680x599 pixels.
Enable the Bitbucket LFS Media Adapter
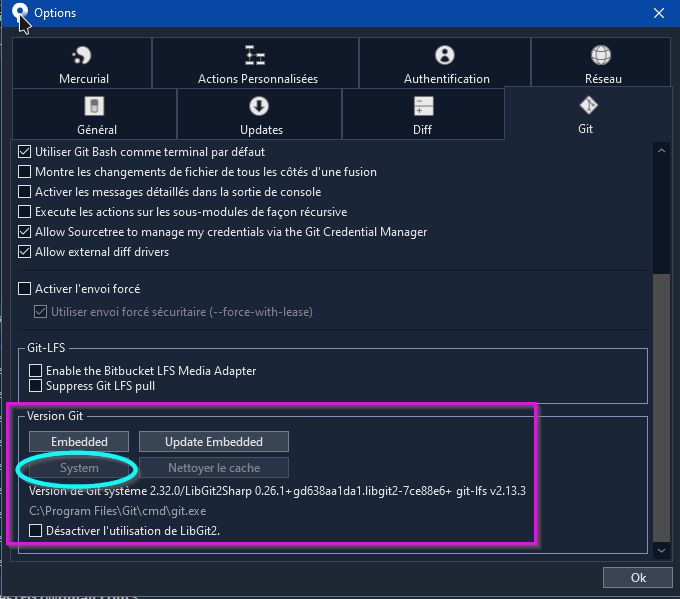coord(35,370)
